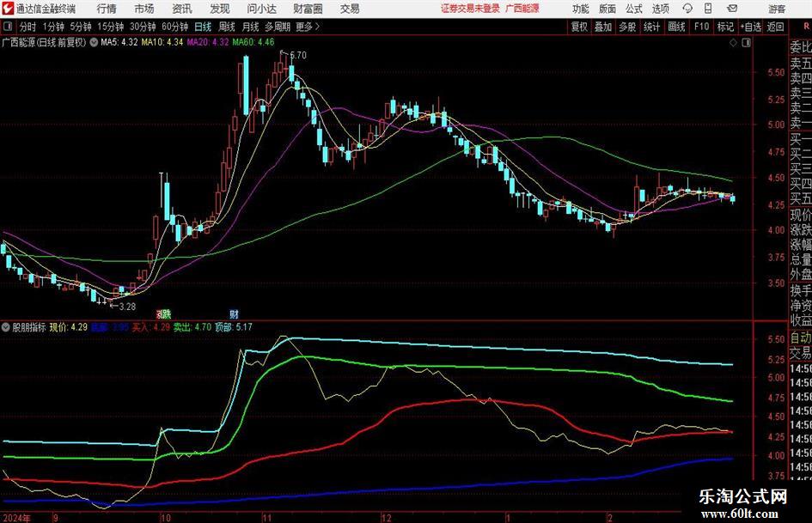Select the 30分钟 period tab
Viewport: 812px width, 523px height.
click(x=143, y=27)
